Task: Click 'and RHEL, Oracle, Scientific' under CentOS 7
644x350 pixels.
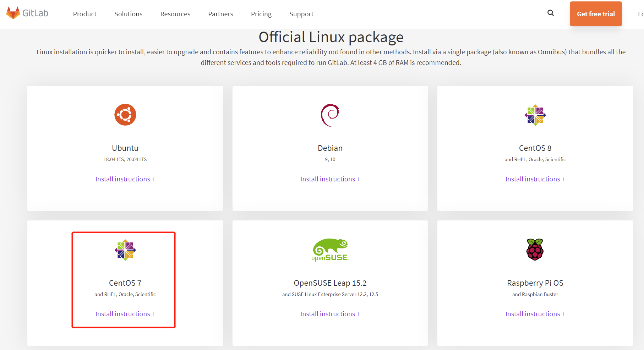Action: (x=125, y=294)
